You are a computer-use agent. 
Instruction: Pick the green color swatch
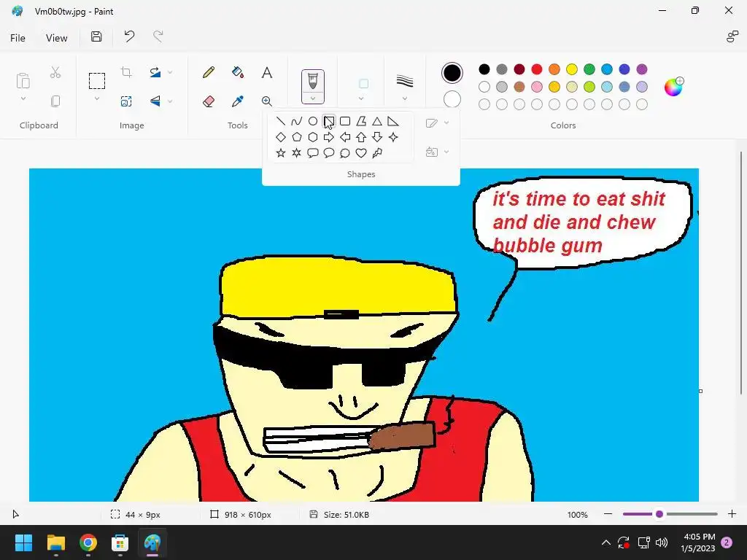(x=589, y=69)
